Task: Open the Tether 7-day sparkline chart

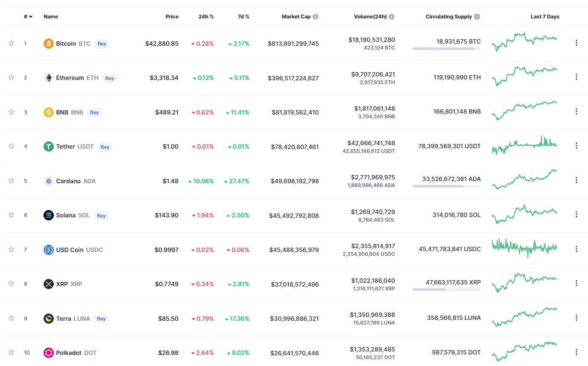Action: 524,145
